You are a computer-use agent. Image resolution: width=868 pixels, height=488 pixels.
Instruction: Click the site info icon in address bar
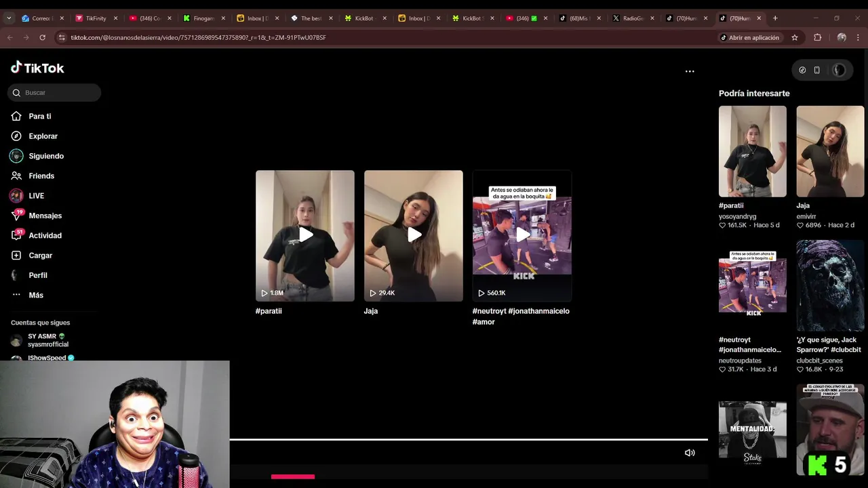click(x=62, y=37)
